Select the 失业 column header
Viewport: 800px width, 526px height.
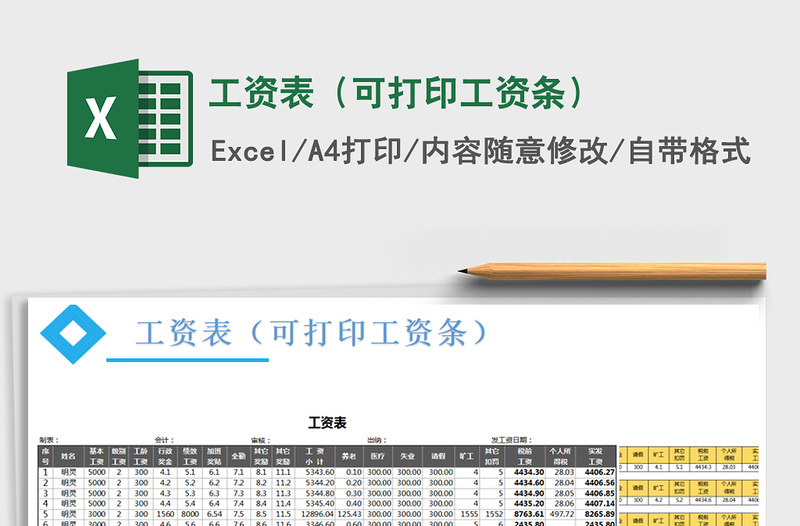pyautogui.click(x=407, y=456)
